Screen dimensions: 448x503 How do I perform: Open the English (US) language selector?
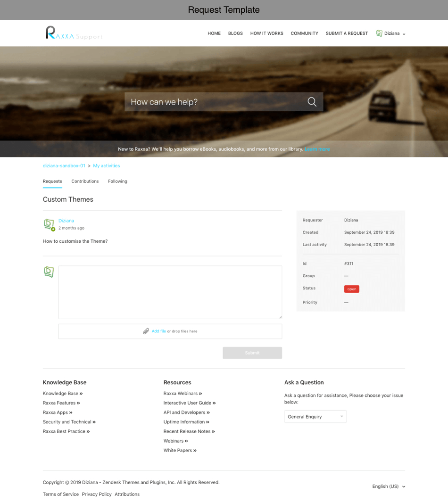tap(389, 487)
